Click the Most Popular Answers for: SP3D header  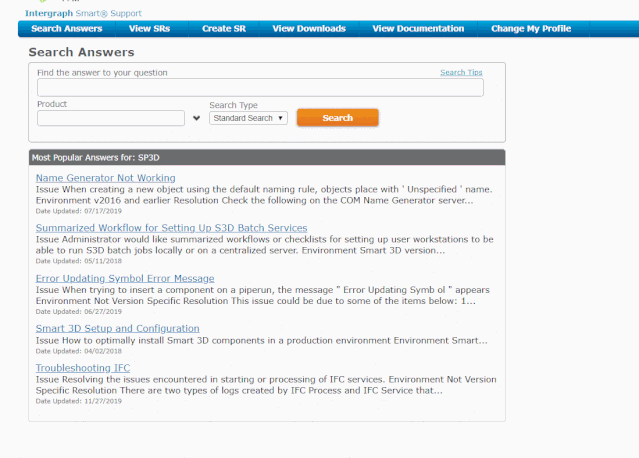(x=267, y=158)
